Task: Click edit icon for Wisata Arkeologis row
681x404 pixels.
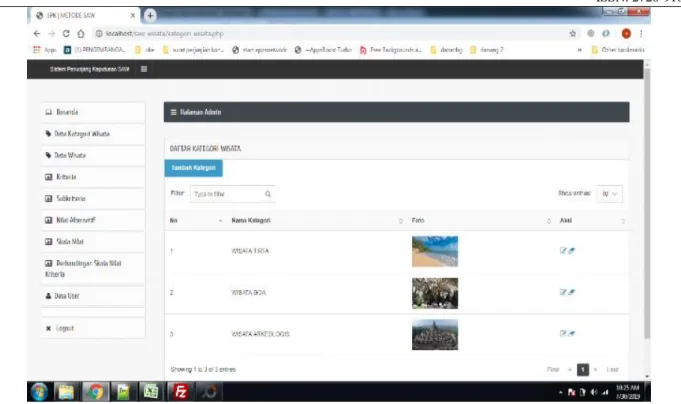Action: coord(563,334)
